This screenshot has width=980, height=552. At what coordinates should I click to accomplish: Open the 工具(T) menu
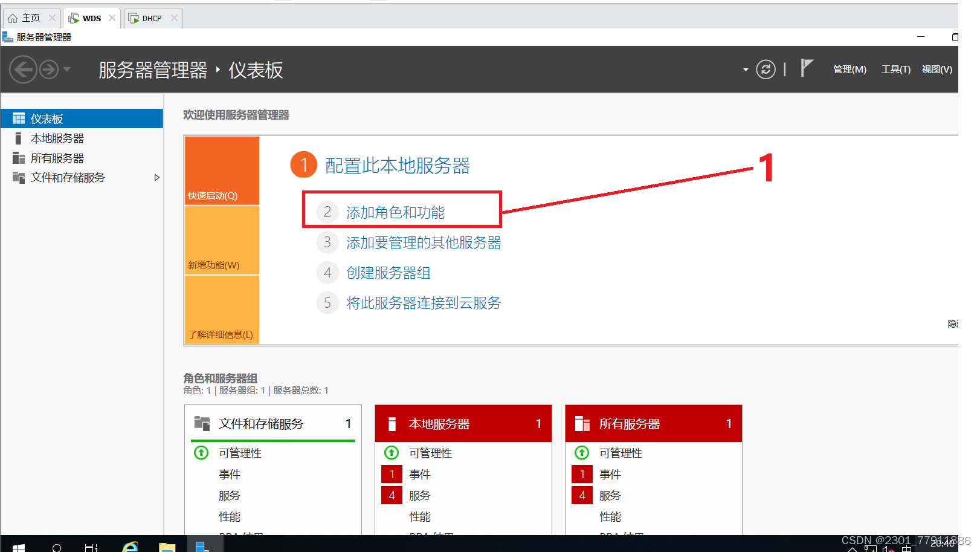[895, 70]
